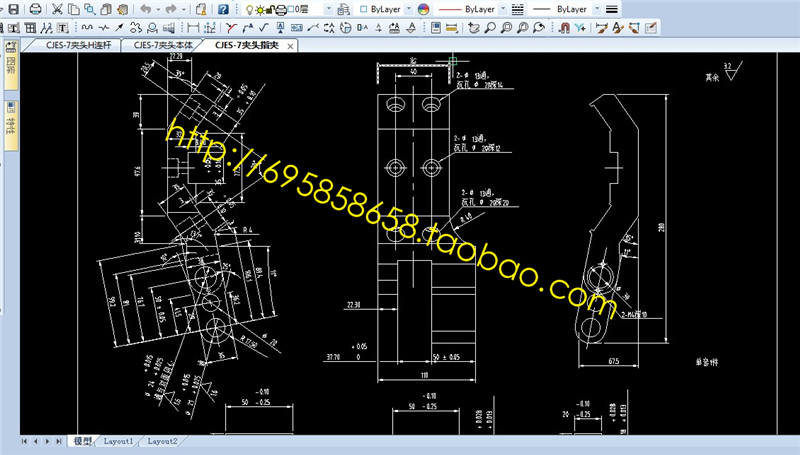This screenshot has width=800, height=455.
Task: Open the upper left sidebar panel tab
Action: tap(11, 65)
